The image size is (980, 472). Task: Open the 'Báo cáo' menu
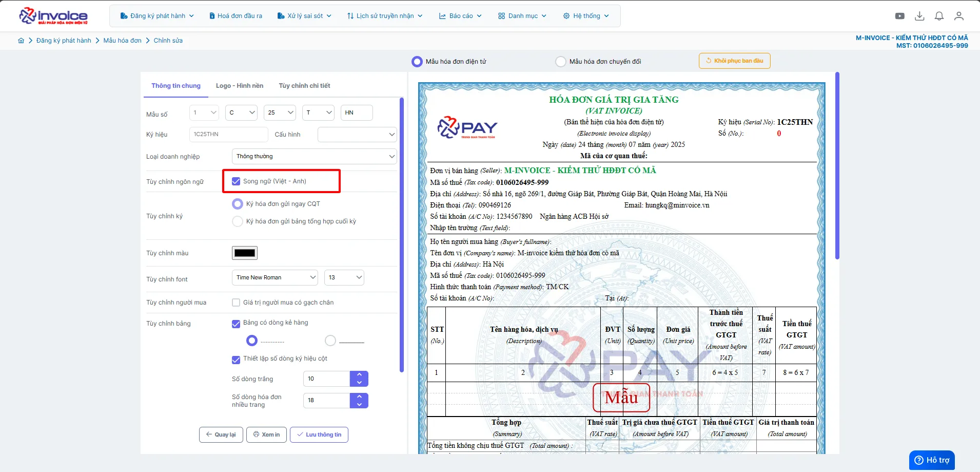(x=460, y=16)
